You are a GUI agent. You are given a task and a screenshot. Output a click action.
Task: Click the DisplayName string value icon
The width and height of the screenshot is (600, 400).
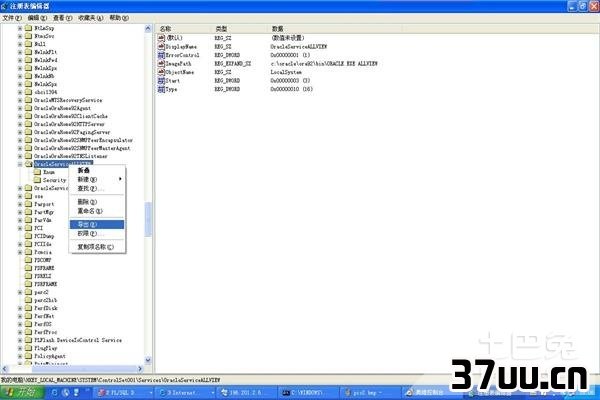pyautogui.click(x=161, y=46)
